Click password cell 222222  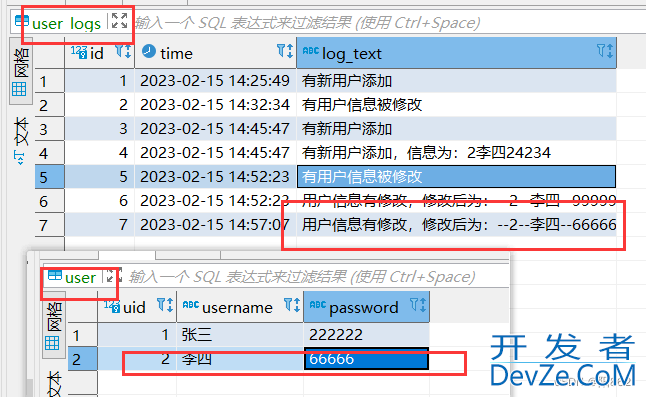[x=367, y=334]
